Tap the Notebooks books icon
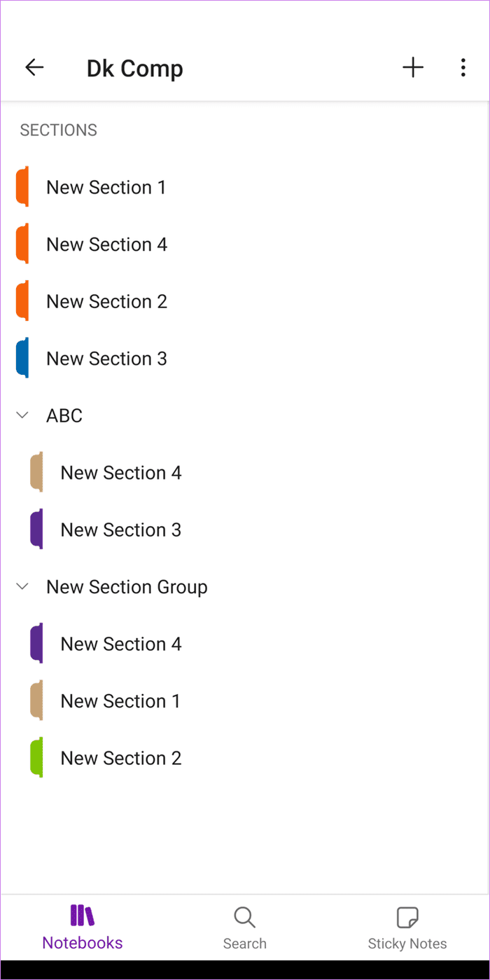Viewport: 490px width, 980px height. (x=83, y=916)
